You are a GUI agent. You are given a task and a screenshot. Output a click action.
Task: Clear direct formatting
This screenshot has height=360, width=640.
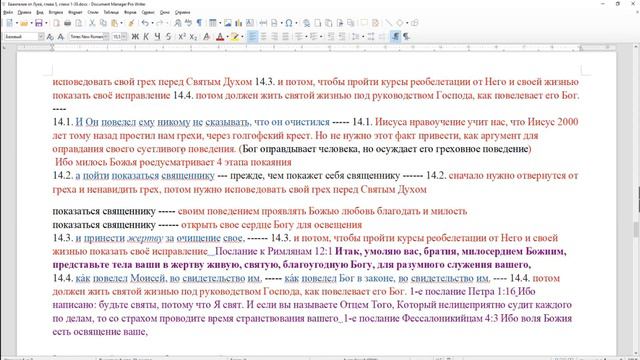[207, 37]
